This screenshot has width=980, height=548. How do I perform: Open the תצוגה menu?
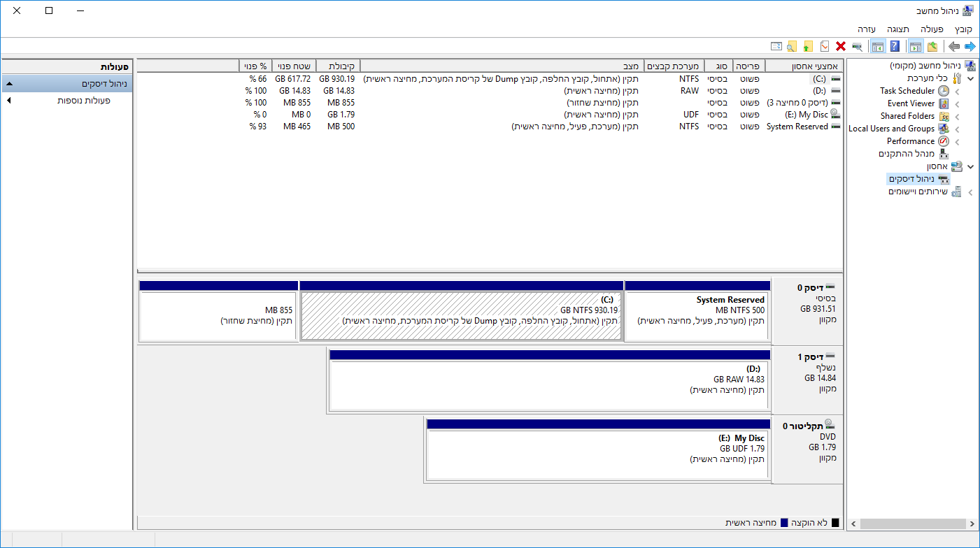(898, 29)
